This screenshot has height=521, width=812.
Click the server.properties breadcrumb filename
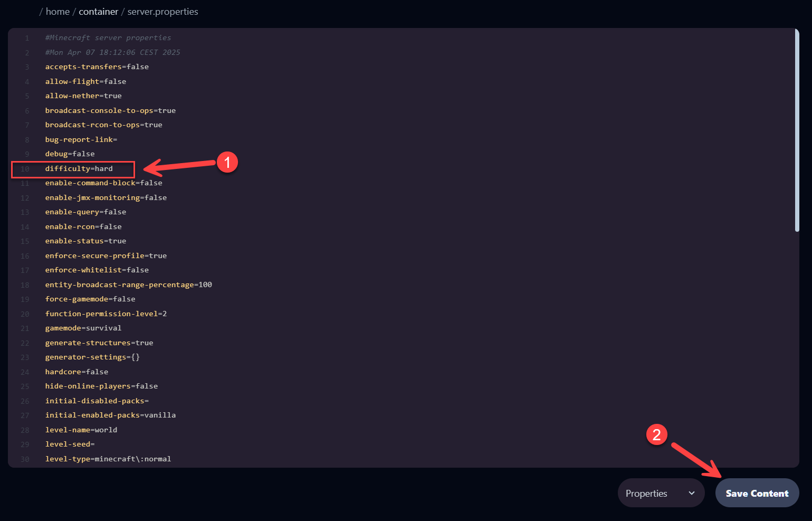click(x=163, y=12)
